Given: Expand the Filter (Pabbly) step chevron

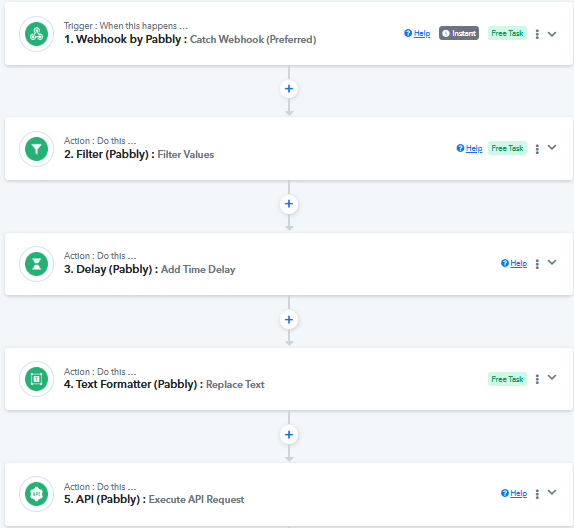Looking at the screenshot, I should [552, 148].
